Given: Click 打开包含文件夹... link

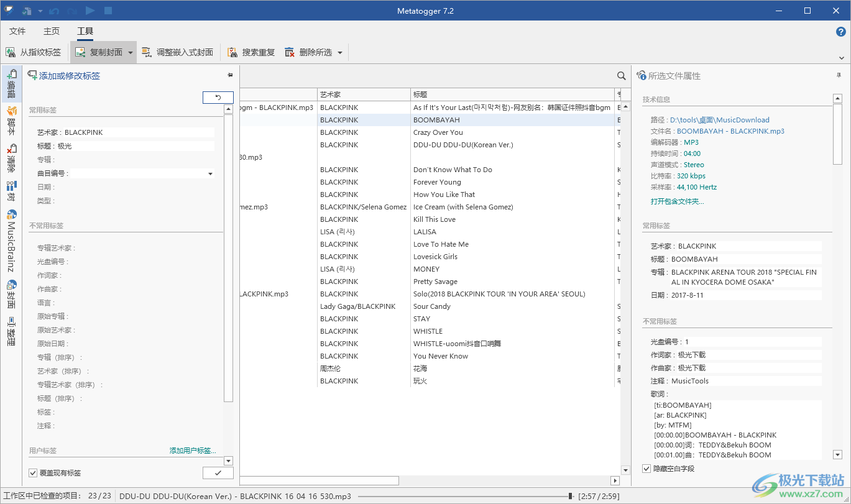Looking at the screenshot, I should click(677, 201).
